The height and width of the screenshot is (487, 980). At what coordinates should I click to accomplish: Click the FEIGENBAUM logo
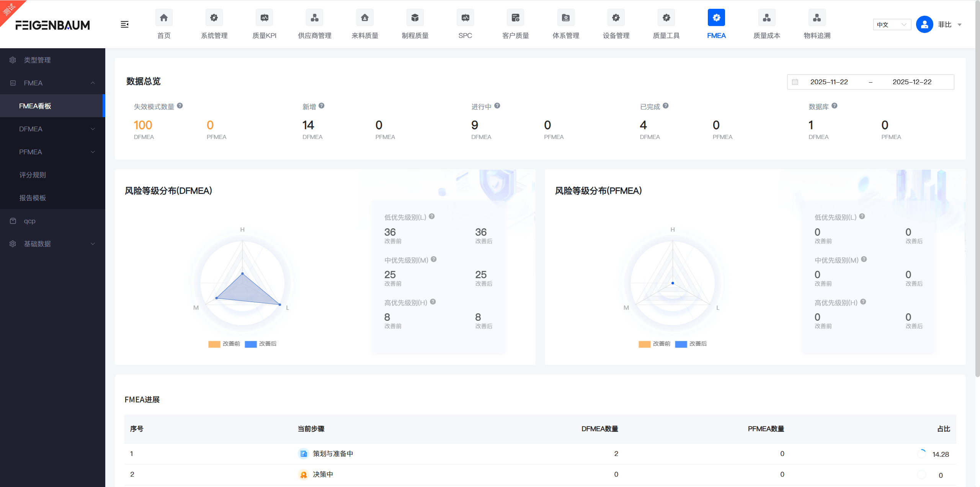pos(52,25)
